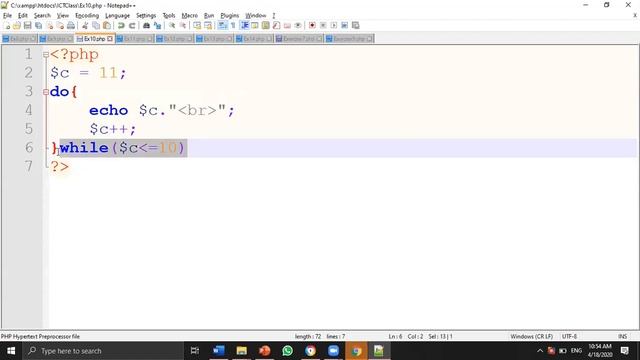The width and height of the screenshot is (640, 360).
Task: Click the closing '?>' tag on line 7
Action: pyautogui.click(x=60, y=166)
